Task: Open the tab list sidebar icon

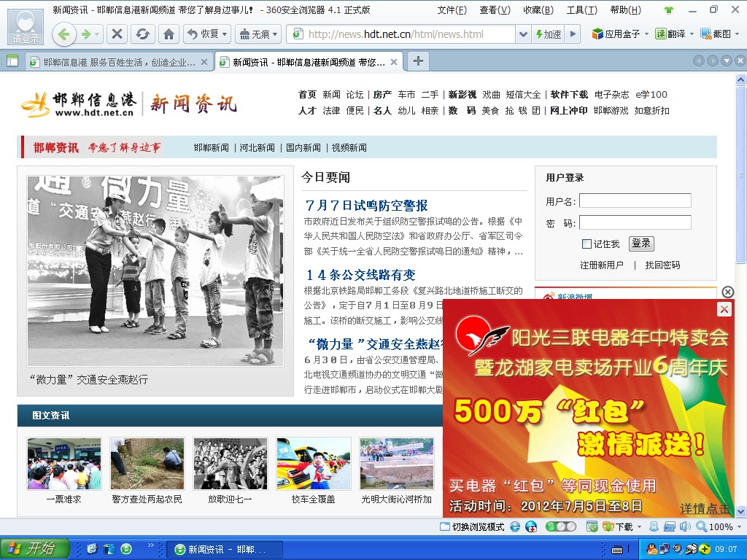Action: 12,61
